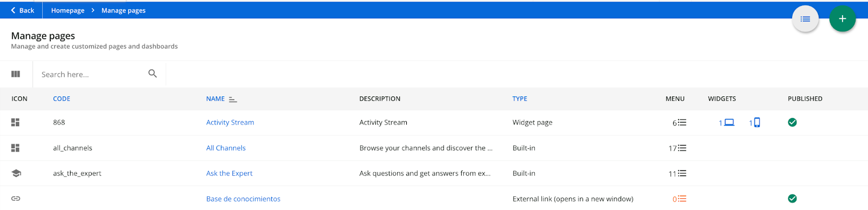This screenshot has height=210, width=868.
Task: Click the Back button
Action: 22,10
